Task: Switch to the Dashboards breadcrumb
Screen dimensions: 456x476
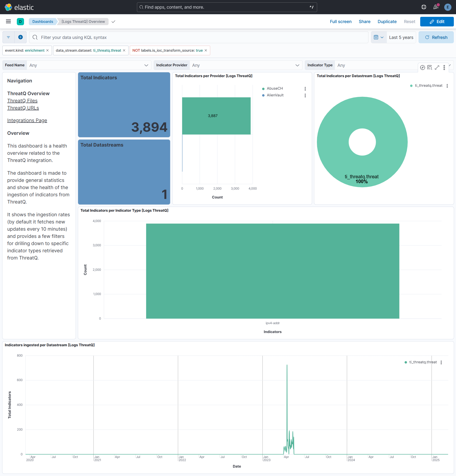Action: pos(43,21)
